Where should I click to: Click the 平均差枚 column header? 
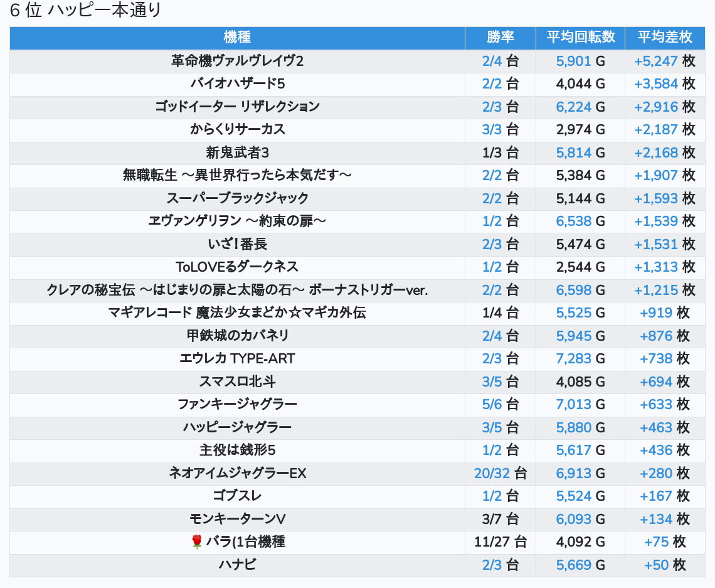pyautogui.click(x=664, y=37)
